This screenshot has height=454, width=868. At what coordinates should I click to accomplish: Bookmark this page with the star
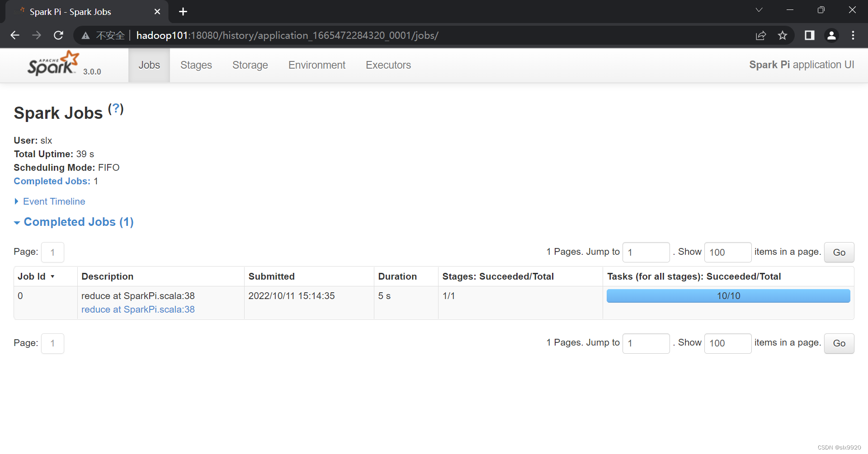tap(783, 35)
